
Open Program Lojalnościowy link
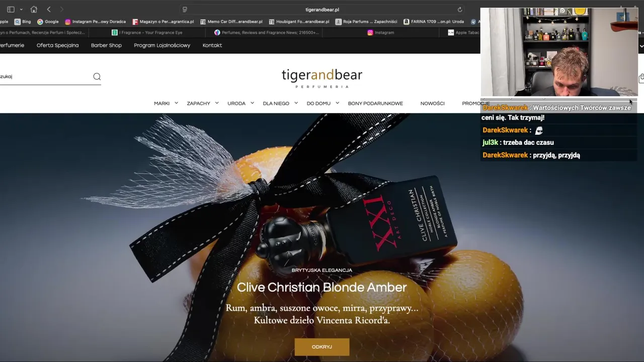[162, 45]
